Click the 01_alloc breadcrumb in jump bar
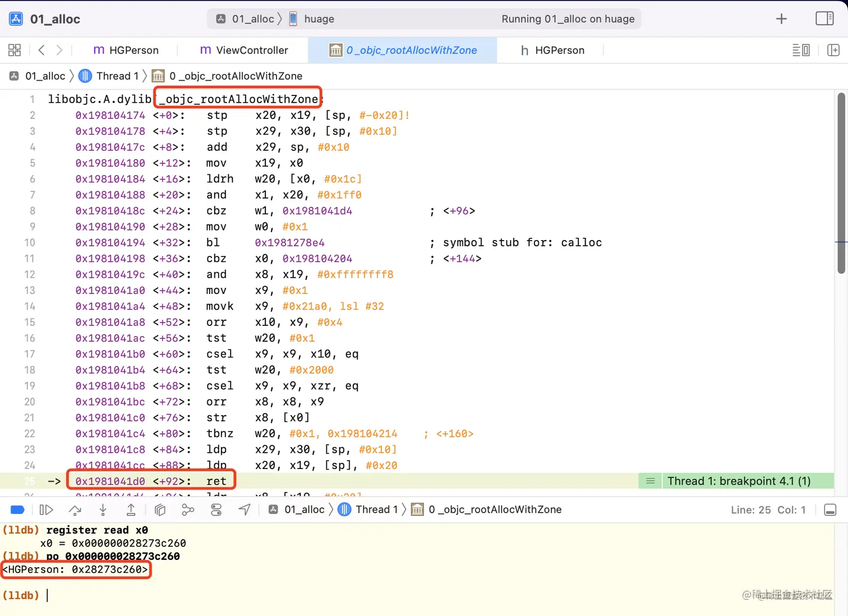 pos(38,76)
